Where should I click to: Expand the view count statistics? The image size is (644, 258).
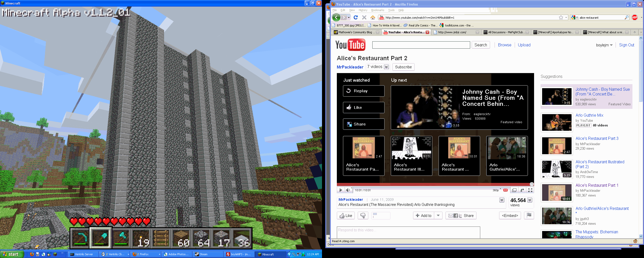530,200
